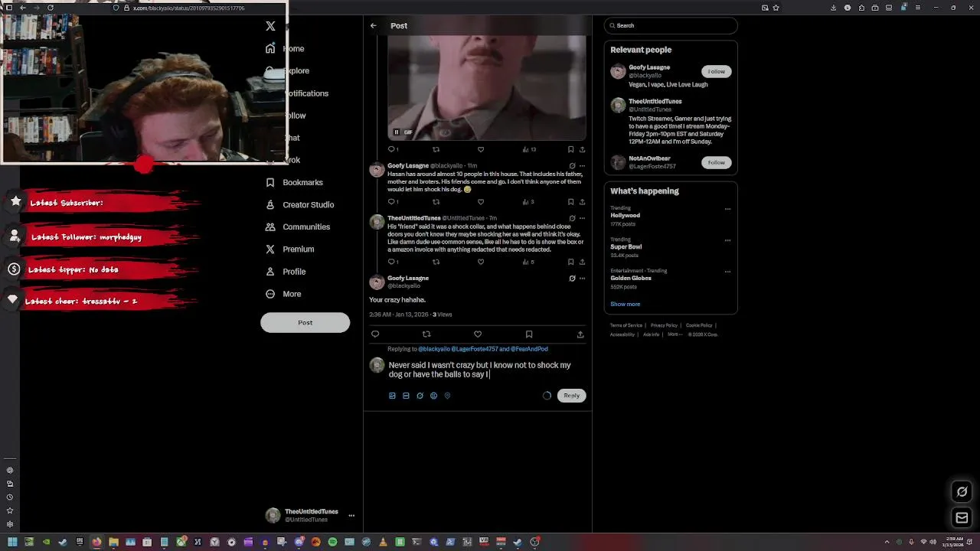Viewport: 980px width, 551px height.
Task: Share the 'Hasan has around' reply
Action: click(x=582, y=202)
